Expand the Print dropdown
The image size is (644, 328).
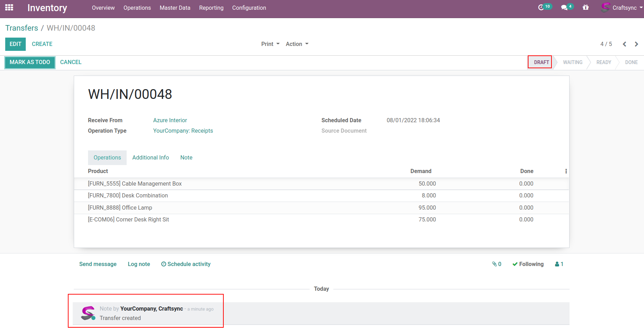pyautogui.click(x=270, y=44)
